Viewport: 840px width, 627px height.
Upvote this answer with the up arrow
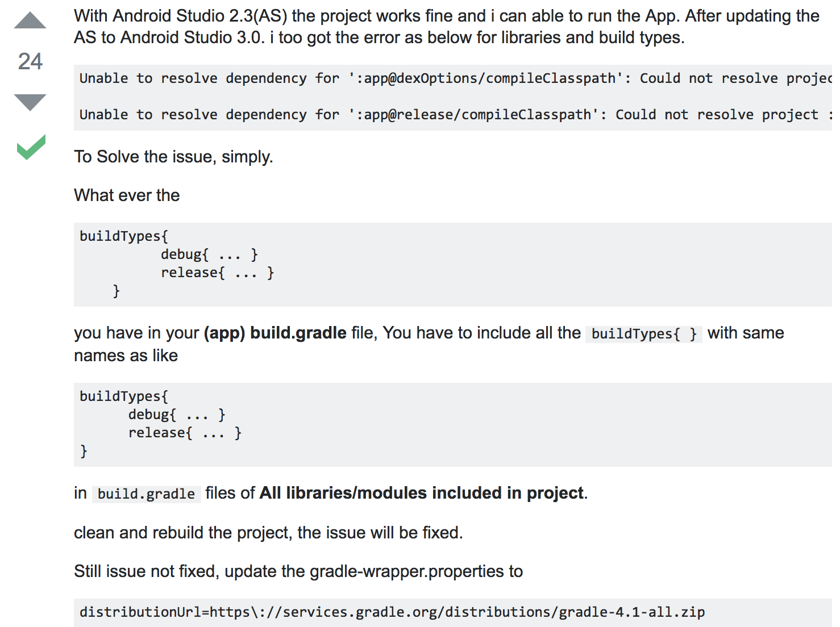tap(30, 20)
